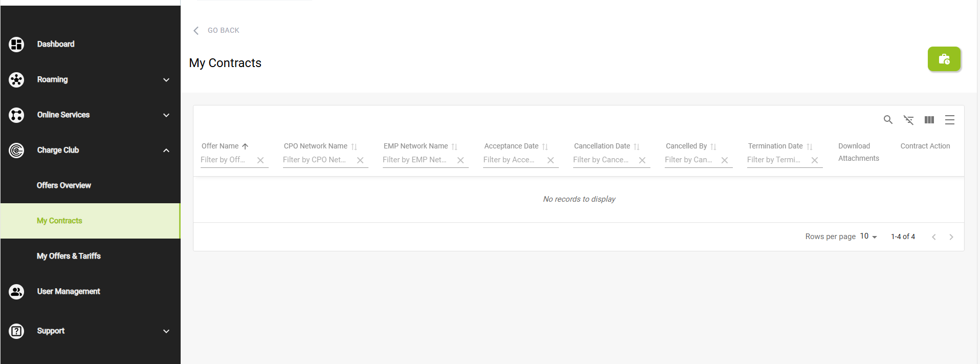
Task: Click the 'No records to display' message
Action: (x=579, y=199)
